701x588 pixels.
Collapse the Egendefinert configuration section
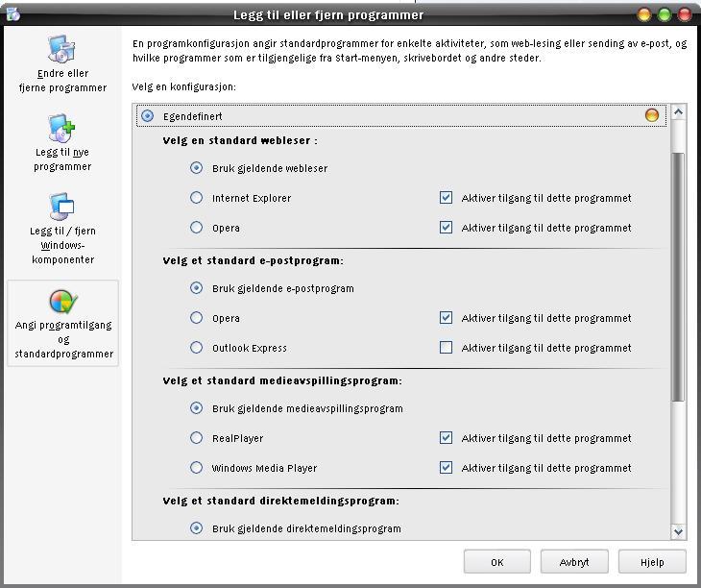pyautogui.click(x=652, y=116)
